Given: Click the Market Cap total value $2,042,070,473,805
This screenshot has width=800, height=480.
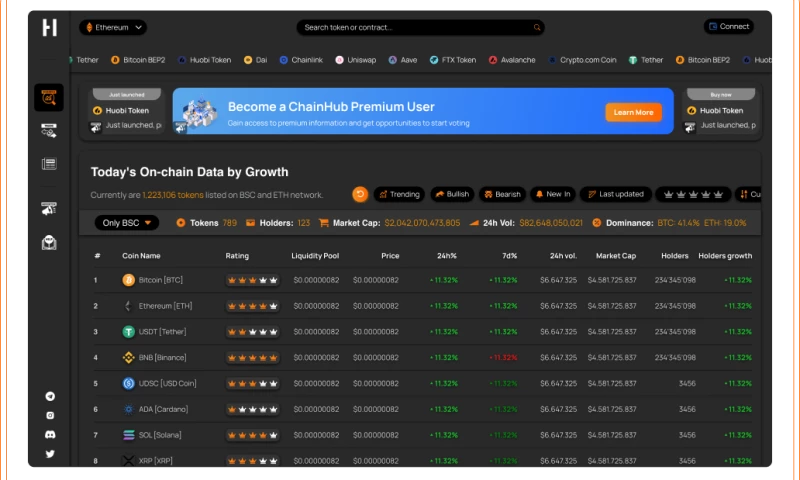Looking at the screenshot, I should pyautogui.click(x=422, y=223).
